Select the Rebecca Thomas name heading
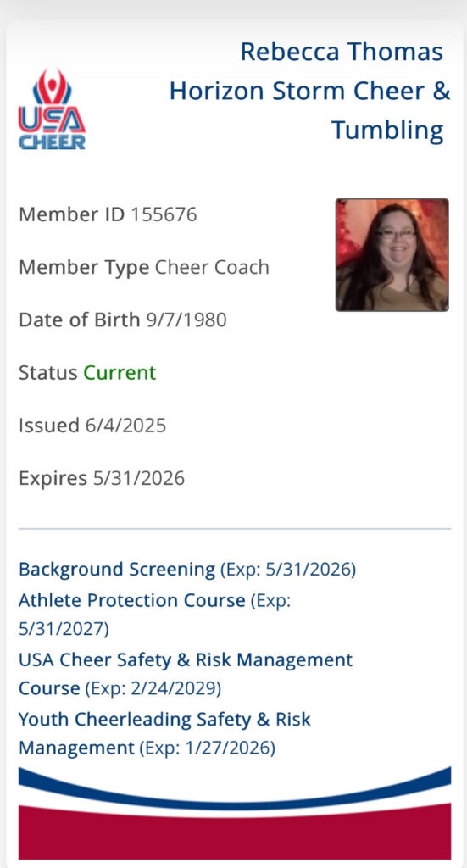 click(x=342, y=52)
